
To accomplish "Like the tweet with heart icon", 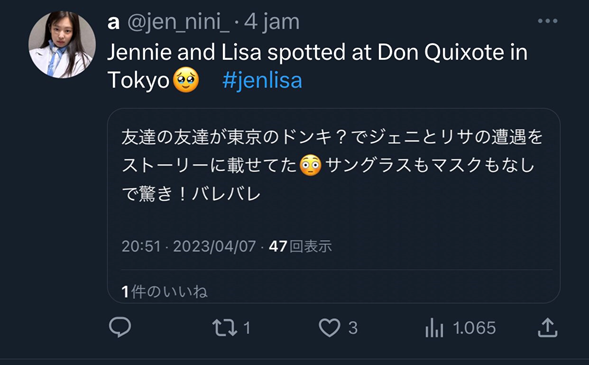I will [x=329, y=327].
